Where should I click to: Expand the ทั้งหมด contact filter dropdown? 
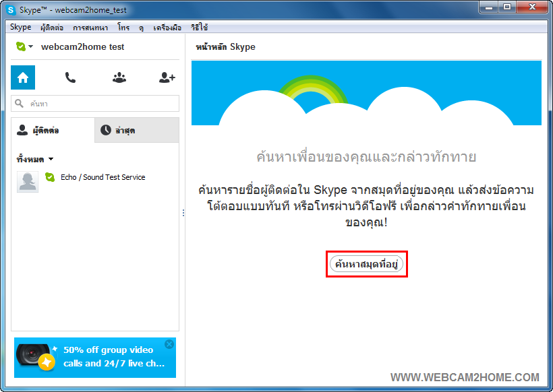pyautogui.click(x=51, y=160)
